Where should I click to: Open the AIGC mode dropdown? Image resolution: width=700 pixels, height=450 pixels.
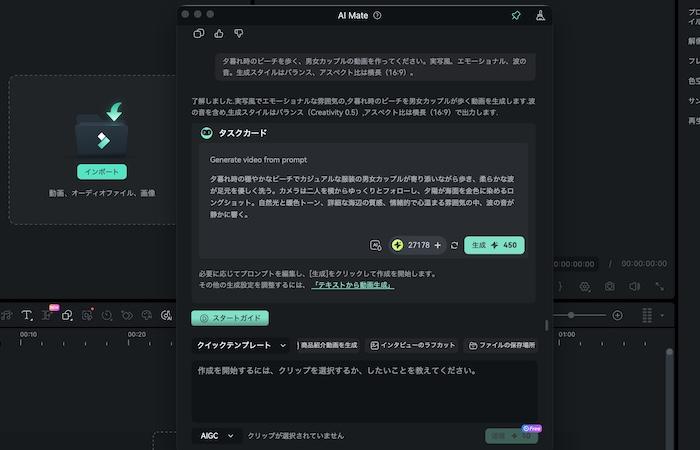(x=217, y=436)
